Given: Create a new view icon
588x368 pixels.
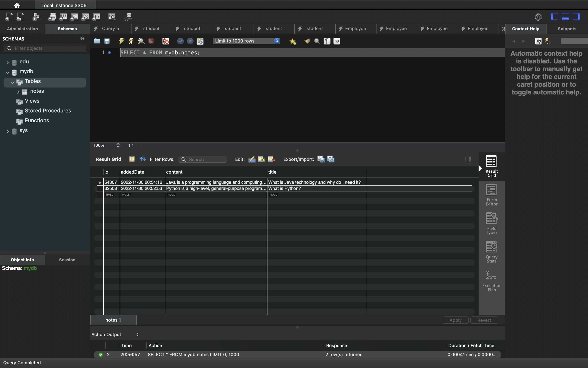Looking at the screenshot, I should click(x=74, y=17).
